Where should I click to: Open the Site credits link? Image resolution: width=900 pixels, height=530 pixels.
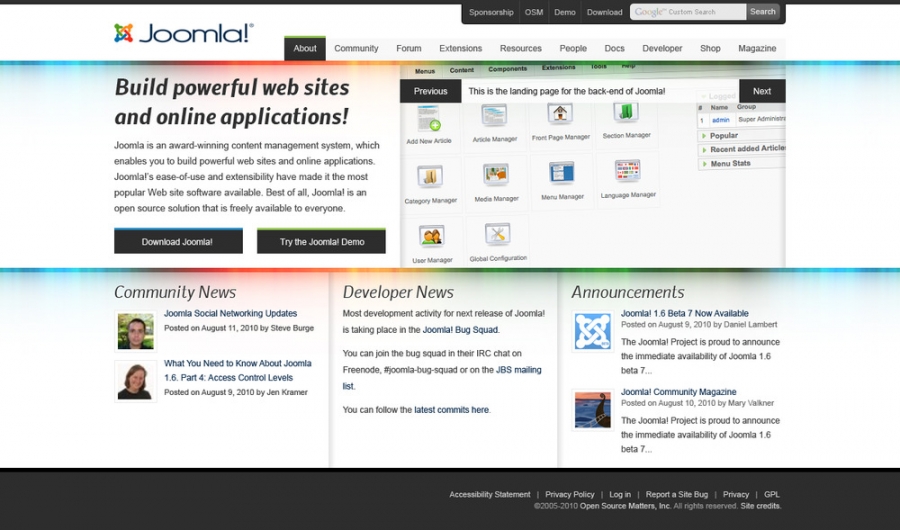(760, 506)
